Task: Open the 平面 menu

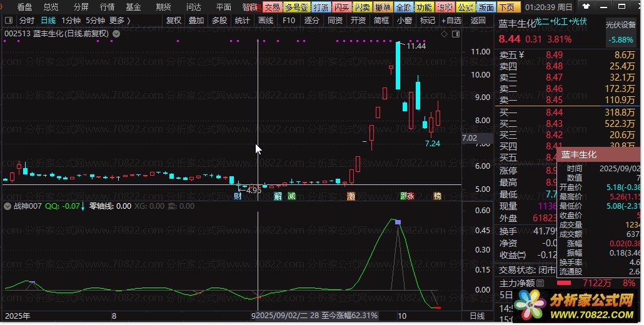Action: (x=224, y=7)
